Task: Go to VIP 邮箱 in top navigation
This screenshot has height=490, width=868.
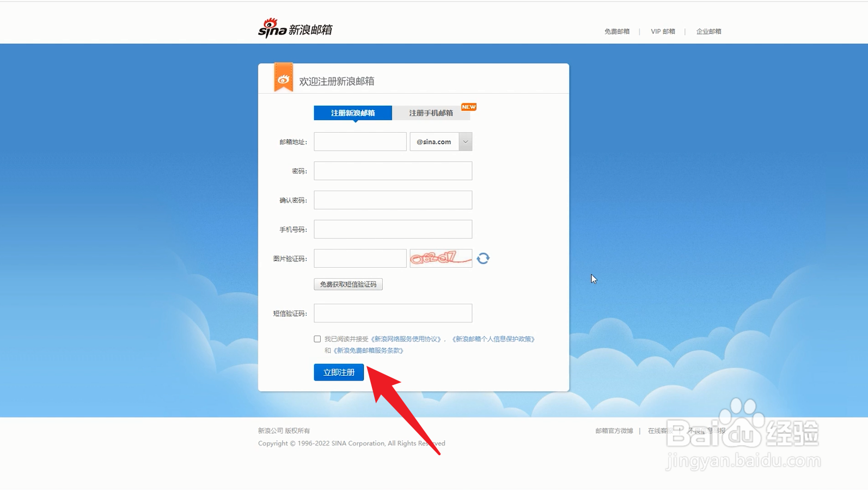Action: (x=663, y=32)
